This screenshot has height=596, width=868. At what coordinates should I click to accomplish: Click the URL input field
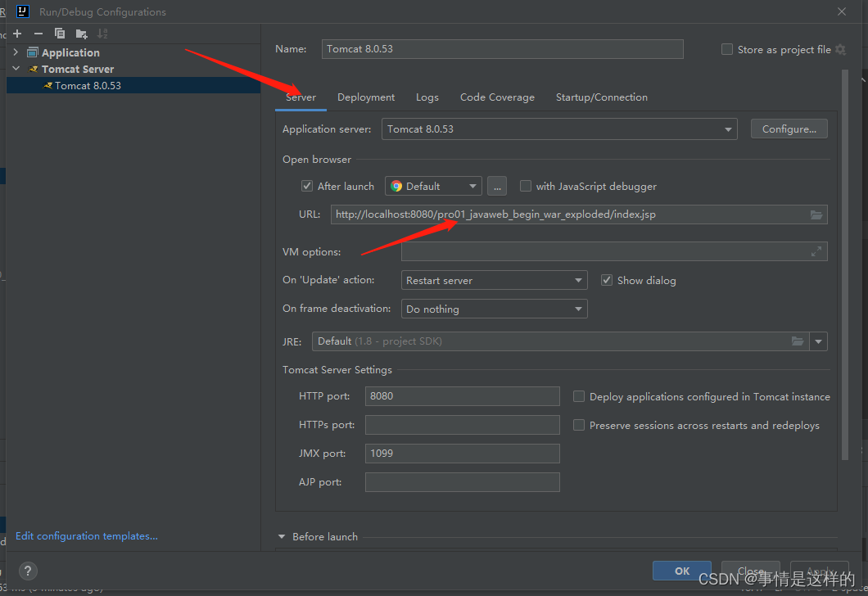pyautogui.click(x=579, y=214)
